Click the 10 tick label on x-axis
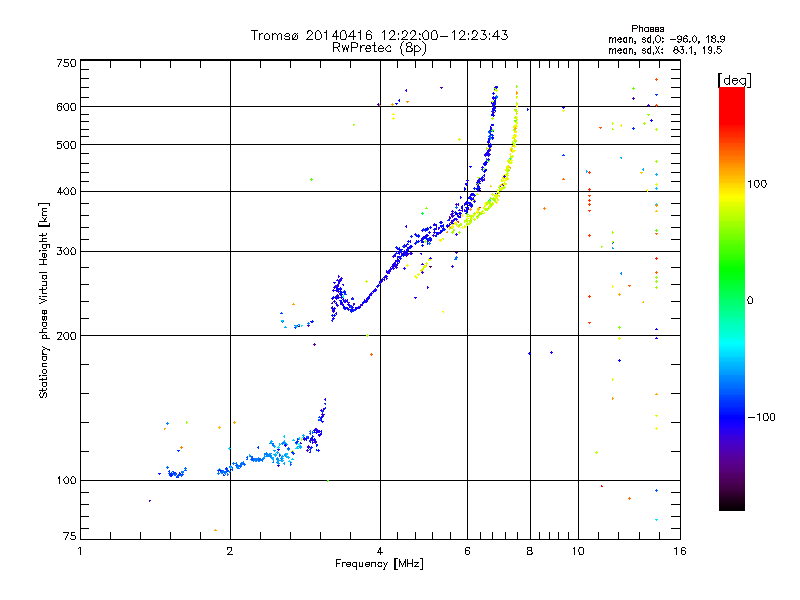This screenshot has height=600, width=800. (578, 551)
